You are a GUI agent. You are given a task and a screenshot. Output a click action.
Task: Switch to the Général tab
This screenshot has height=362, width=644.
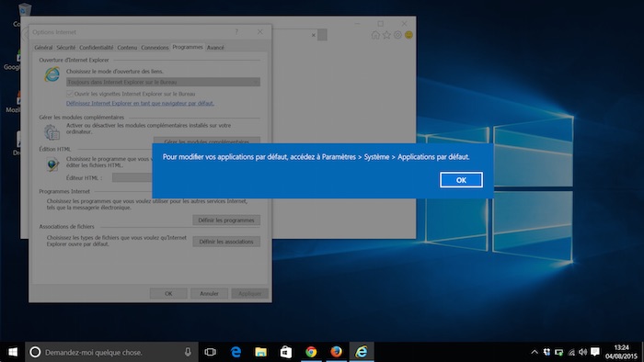43,48
